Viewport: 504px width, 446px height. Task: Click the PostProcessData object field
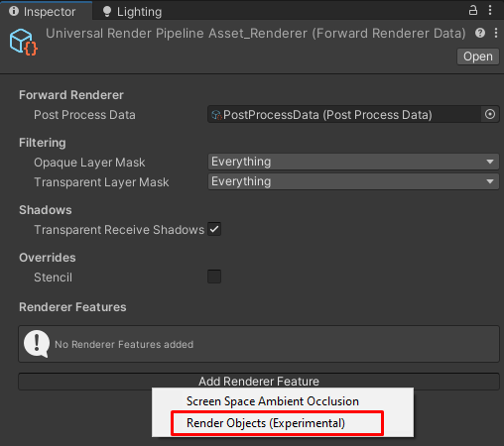coord(353,114)
